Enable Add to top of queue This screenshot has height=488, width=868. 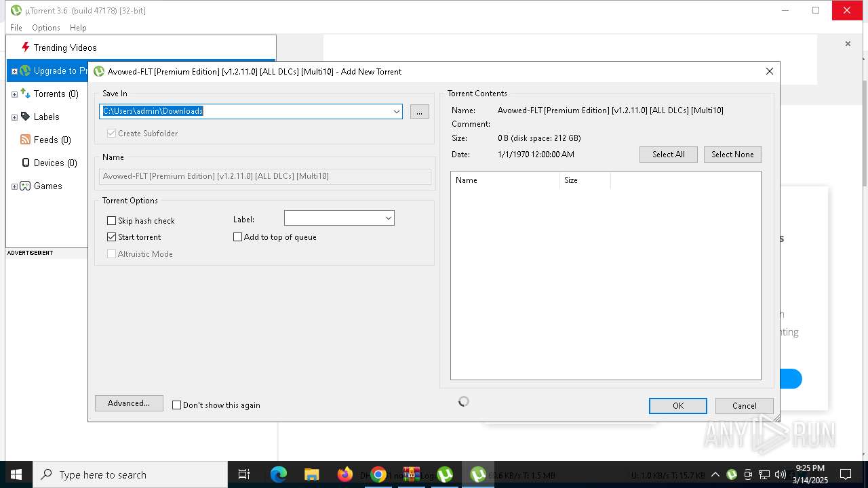pos(237,237)
